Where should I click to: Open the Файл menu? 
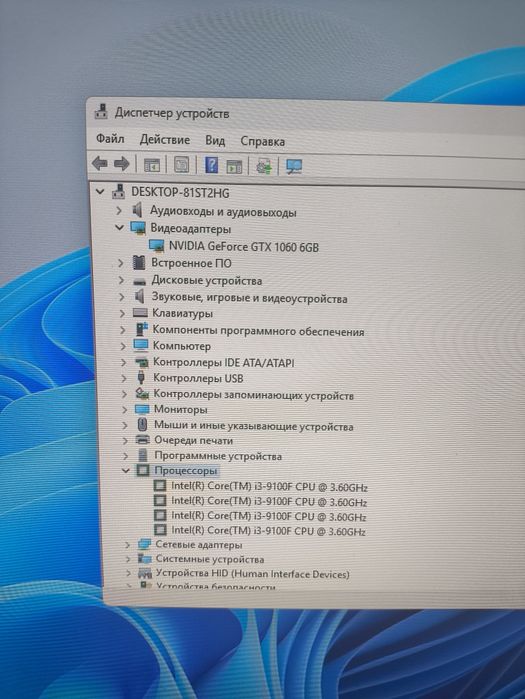[x=110, y=139]
